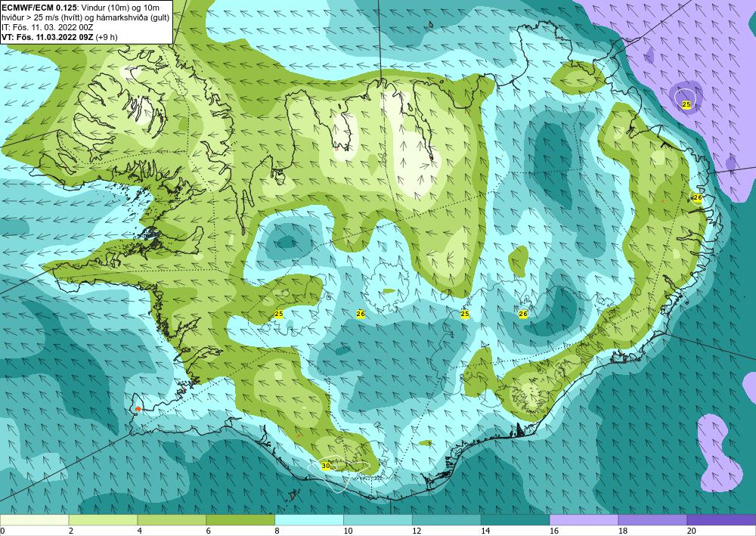Click the legend tick label '10'

pyautogui.click(x=348, y=531)
